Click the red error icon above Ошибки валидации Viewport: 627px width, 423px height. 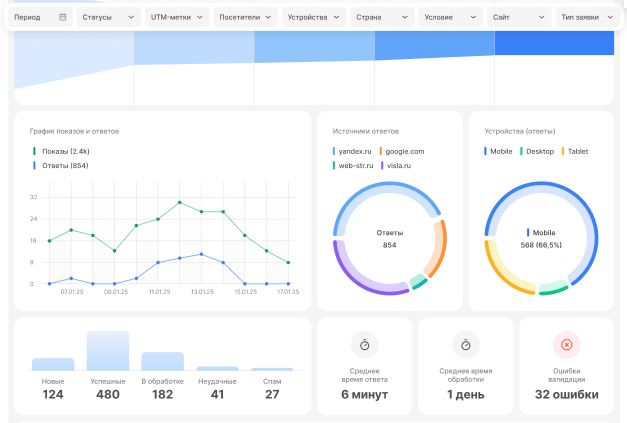[x=567, y=345]
